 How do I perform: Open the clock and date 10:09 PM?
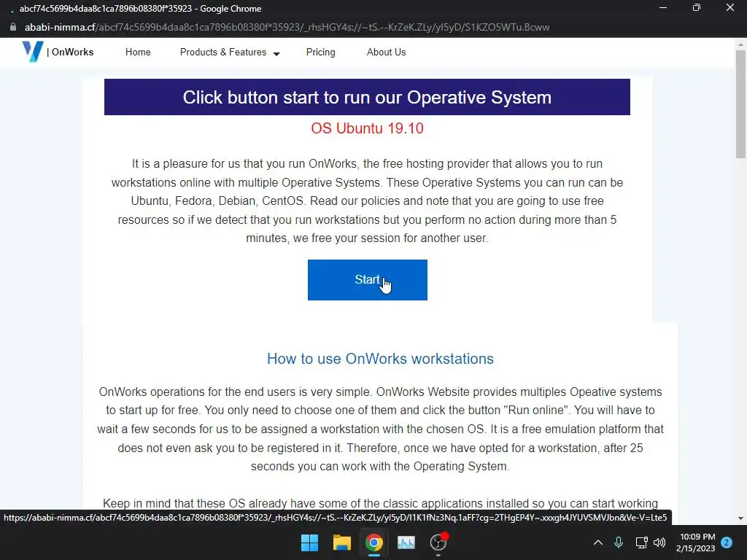(696, 542)
